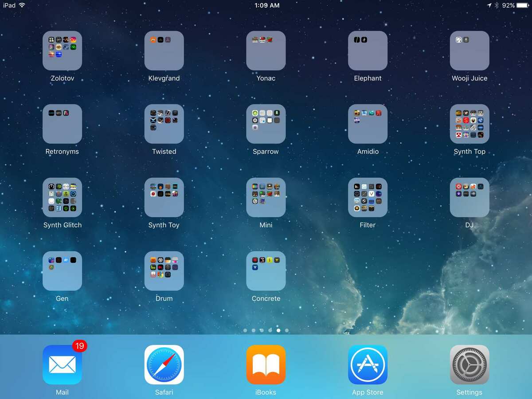Open the Filter folder
Viewport: 532px width, 399px height.
pyautogui.click(x=368, y=198)
